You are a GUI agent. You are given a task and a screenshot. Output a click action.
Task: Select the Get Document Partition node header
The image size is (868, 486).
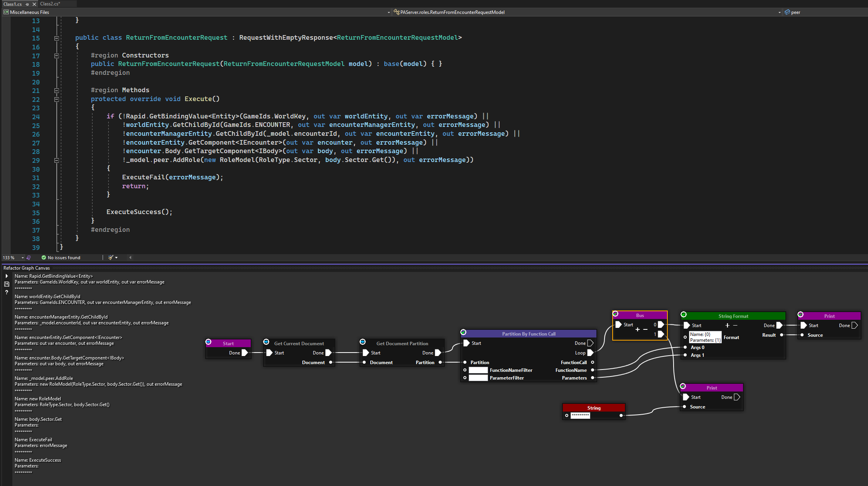click(402, 343)
